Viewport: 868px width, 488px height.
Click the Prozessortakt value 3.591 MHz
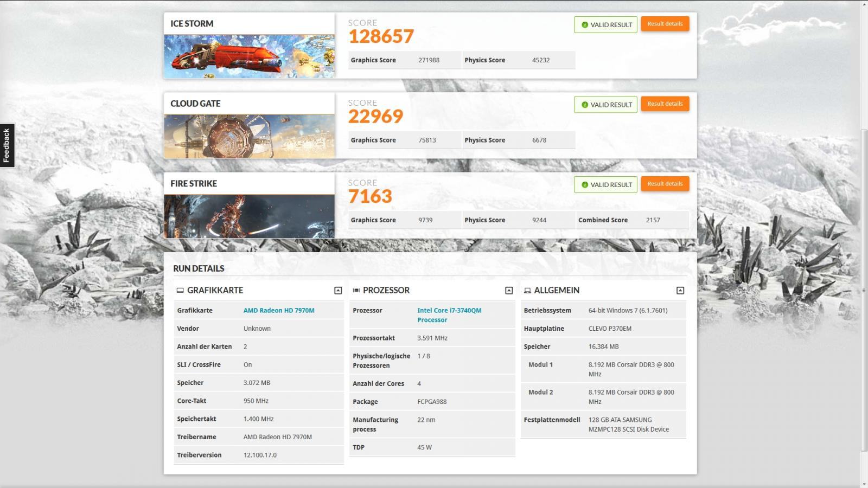pos(432,338)
